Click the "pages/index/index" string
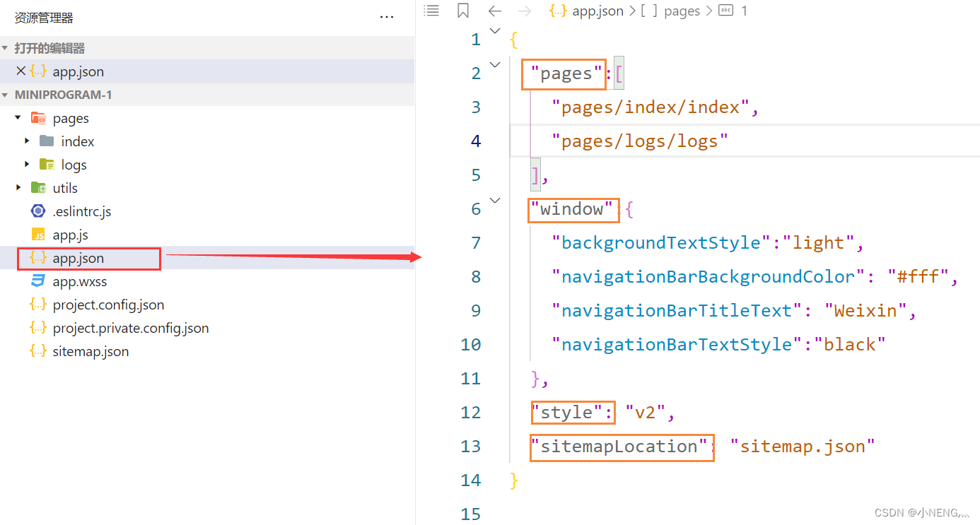Screen dimensions: 980x525 click(x=651, y=107)
